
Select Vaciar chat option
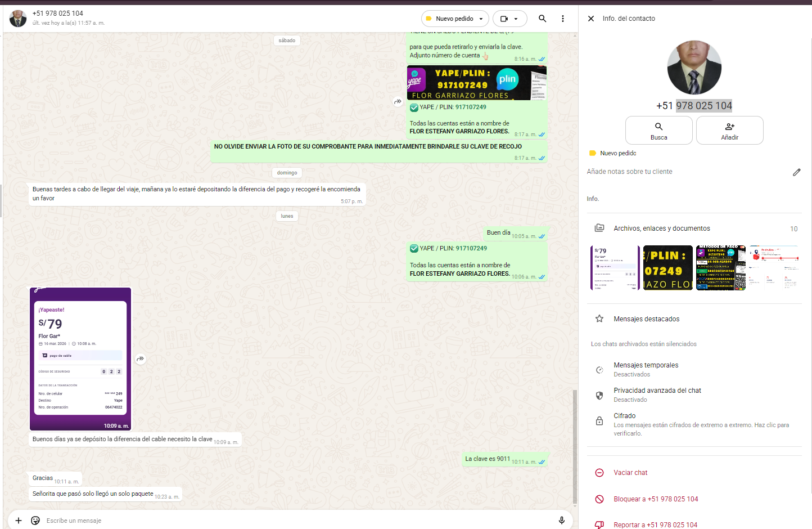(630, 473)
